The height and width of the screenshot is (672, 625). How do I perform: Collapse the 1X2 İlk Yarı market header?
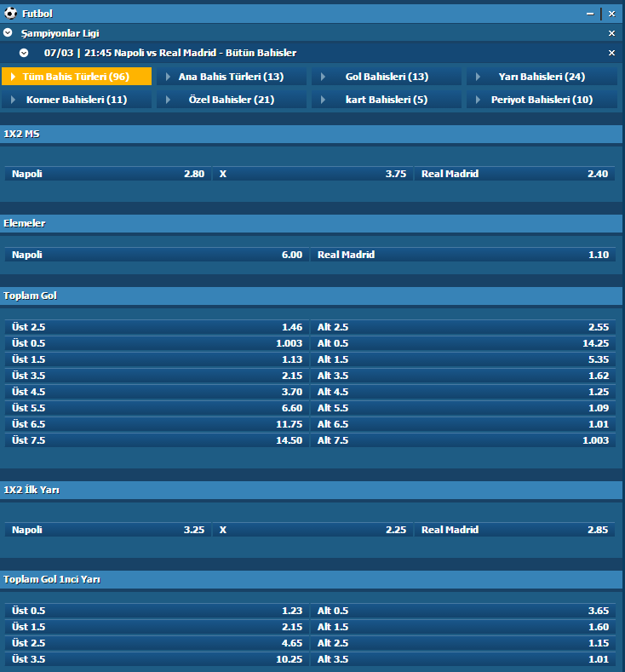point(311,490)
